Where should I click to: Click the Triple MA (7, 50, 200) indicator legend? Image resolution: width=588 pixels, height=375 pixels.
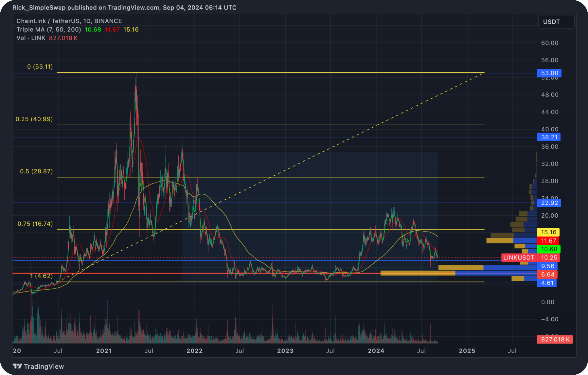click(x=48, y=29)
